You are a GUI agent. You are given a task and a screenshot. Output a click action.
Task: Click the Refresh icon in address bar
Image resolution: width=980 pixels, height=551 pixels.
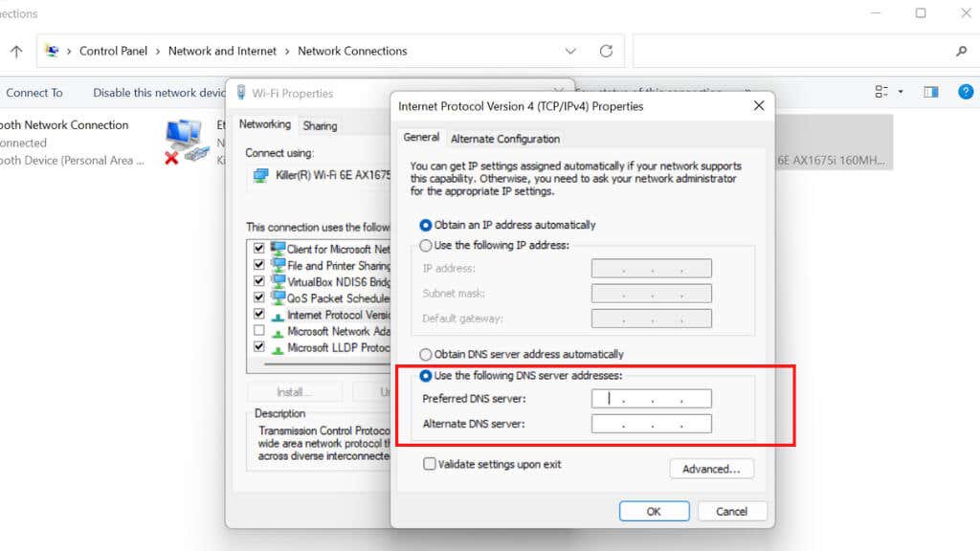[x=606, y=51]
